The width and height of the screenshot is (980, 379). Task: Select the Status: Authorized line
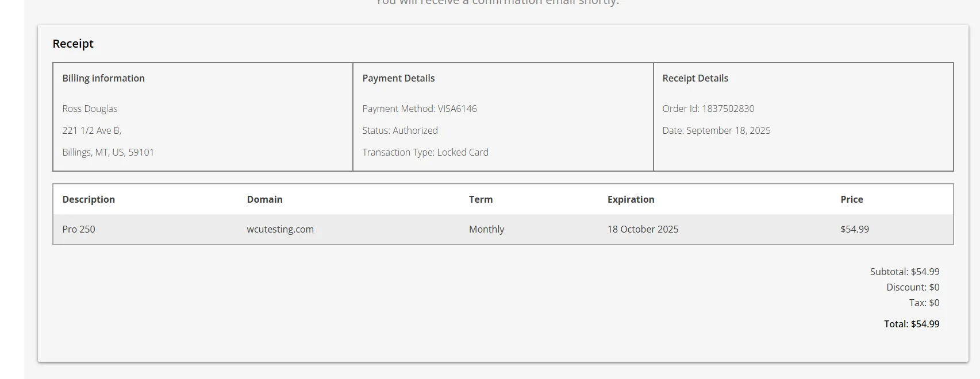(400, 130)
